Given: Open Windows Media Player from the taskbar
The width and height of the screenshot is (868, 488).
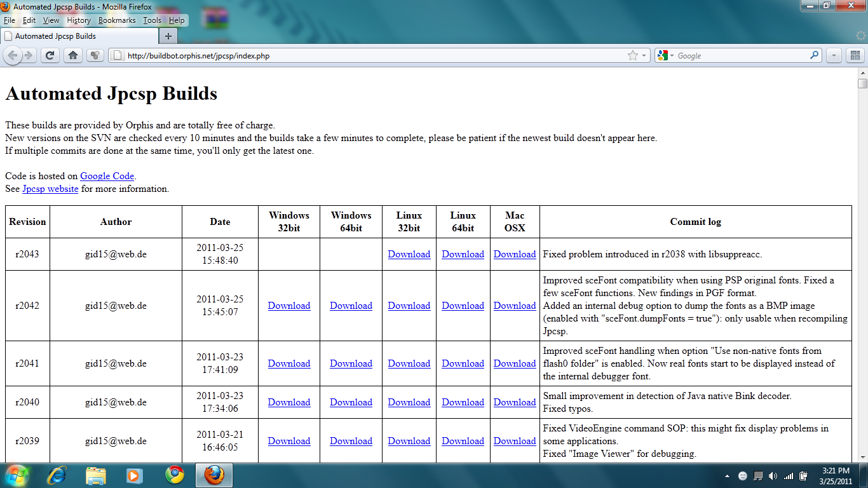Looking at the screenshot, I should tap(134, 475).
